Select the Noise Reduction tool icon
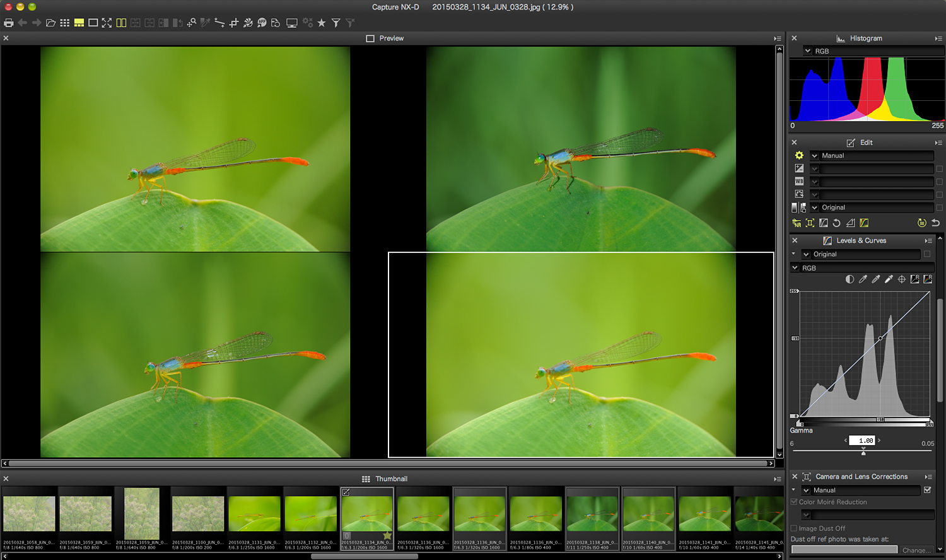Viewport: 946px width, 560px height. pyautogui.click(x=797, y=223)
